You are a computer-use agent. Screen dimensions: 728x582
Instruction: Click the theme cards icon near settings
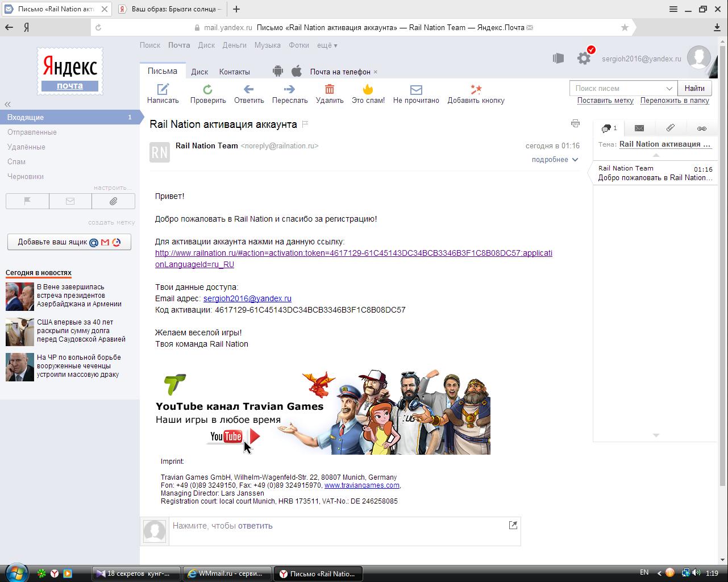click(558, 58)
